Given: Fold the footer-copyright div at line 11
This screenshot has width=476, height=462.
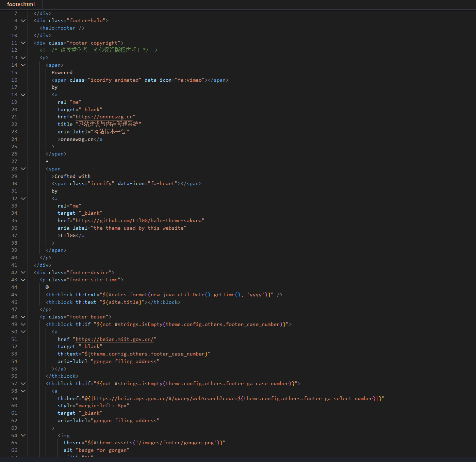Looking at the screenshot, I should [x=23, y=43].
